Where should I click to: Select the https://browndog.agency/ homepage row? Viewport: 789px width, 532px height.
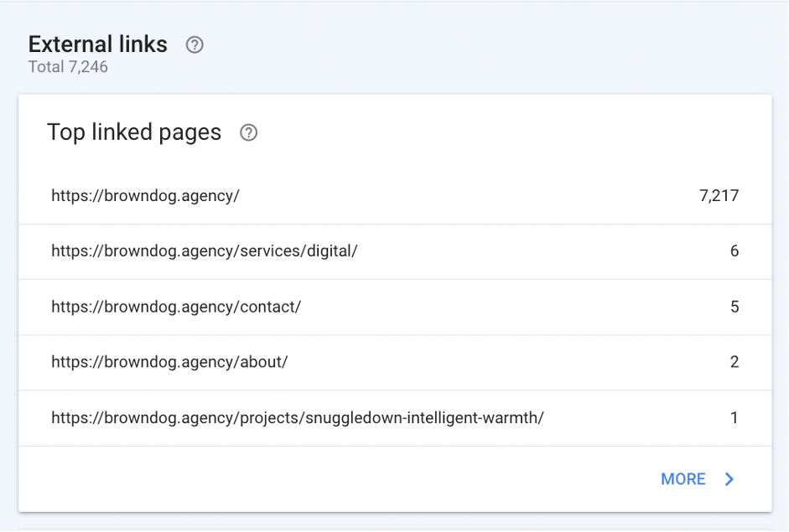[x=395, y=196]
